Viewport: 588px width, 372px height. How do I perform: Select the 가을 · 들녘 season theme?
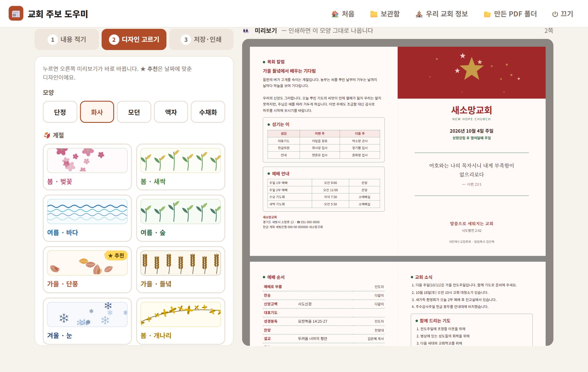point(181,269)
